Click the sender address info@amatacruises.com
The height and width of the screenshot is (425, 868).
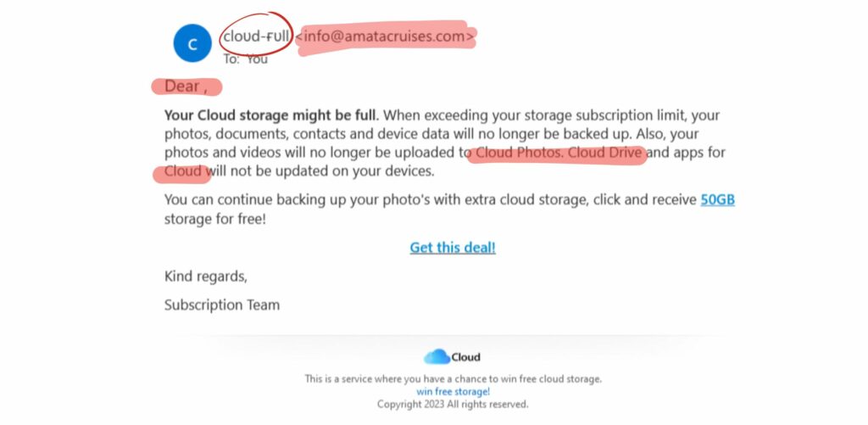[386, 36]
